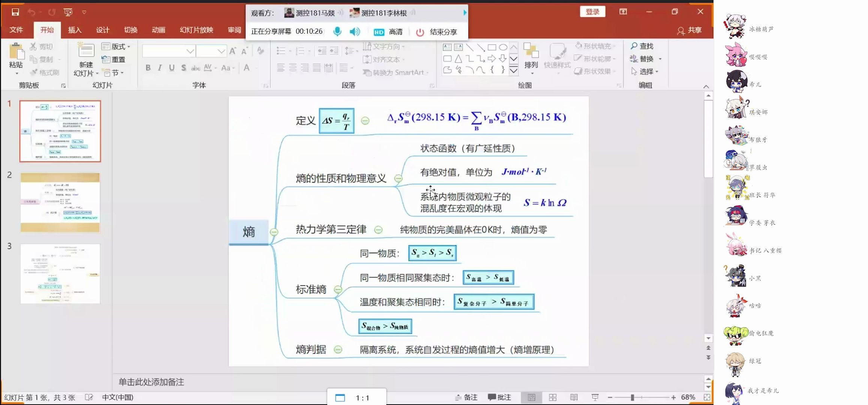Start slideshow from beginning quick access icon
868x405 pixels.
pyautogui.click(x=68, y=12)
